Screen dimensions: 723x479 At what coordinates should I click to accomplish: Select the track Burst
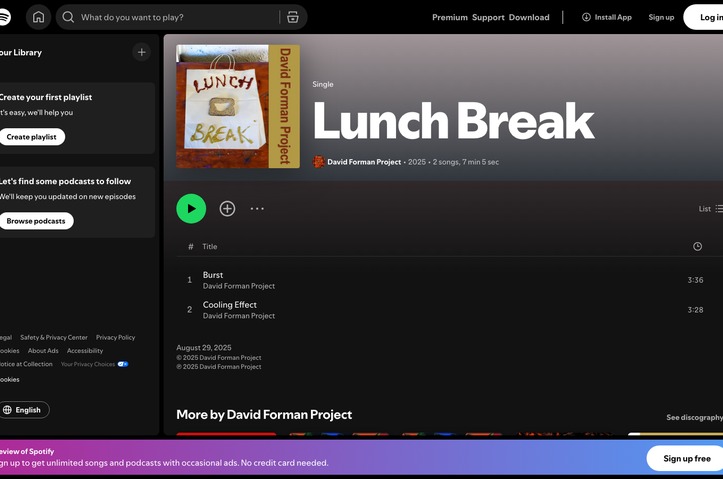pos(213,275)
